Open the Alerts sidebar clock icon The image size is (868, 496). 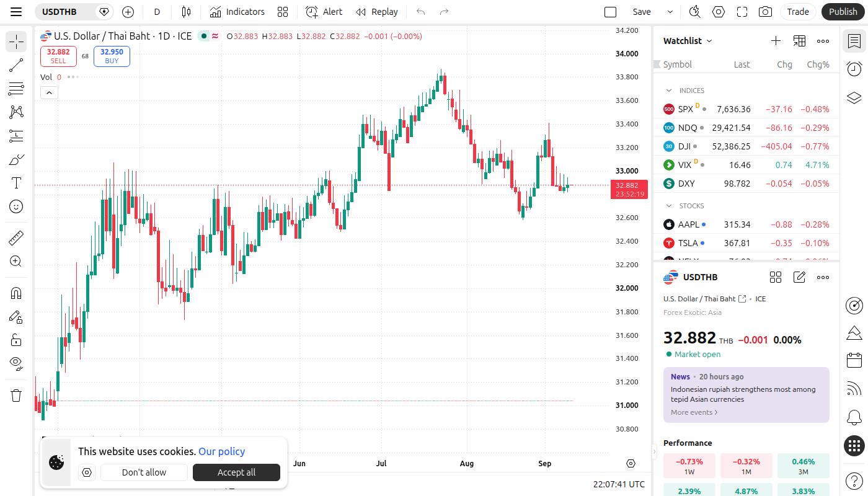click(854, 69)
